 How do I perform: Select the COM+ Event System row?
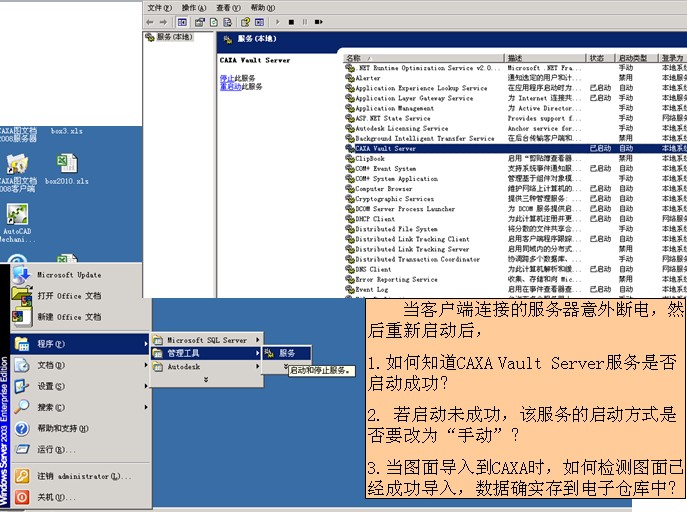coord(516,169)
